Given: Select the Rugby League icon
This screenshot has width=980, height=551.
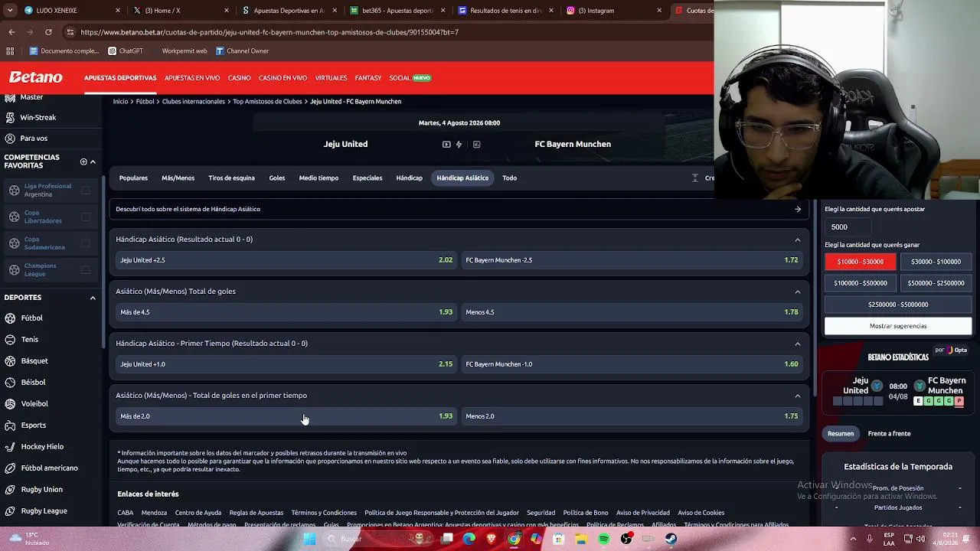Looking at the screenshot, I should point(10,510).
